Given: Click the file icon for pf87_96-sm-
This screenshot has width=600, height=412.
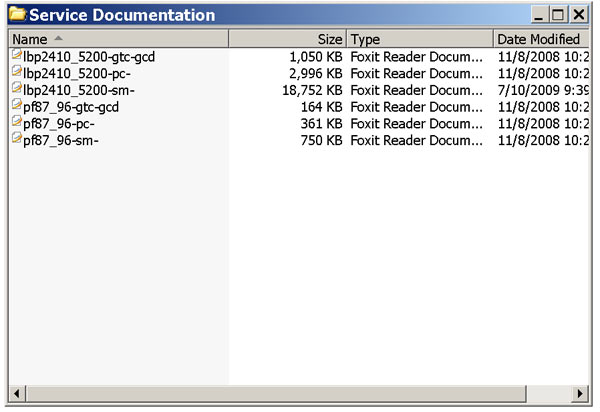Looking at the screenshot, I should 16,138.
